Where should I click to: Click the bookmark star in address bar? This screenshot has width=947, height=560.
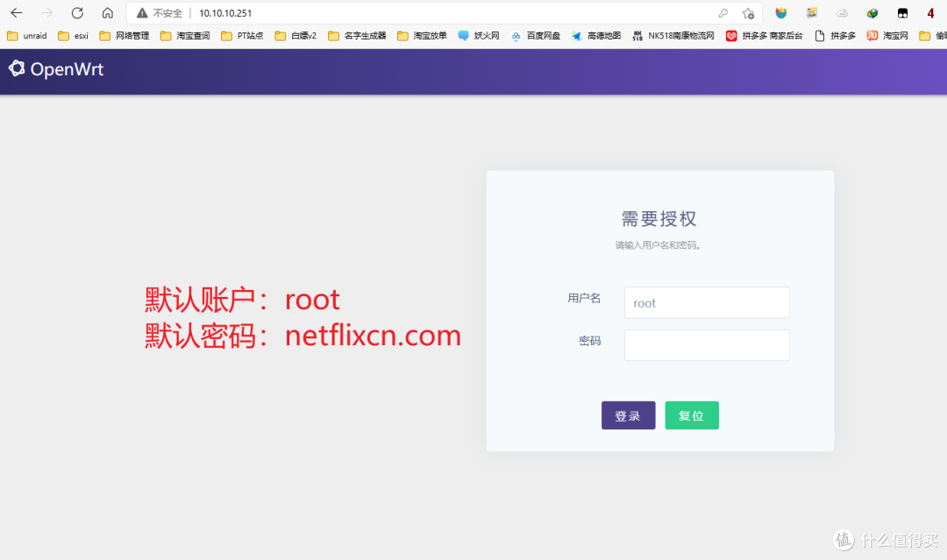pyautogui.click(x=749, y=13)
